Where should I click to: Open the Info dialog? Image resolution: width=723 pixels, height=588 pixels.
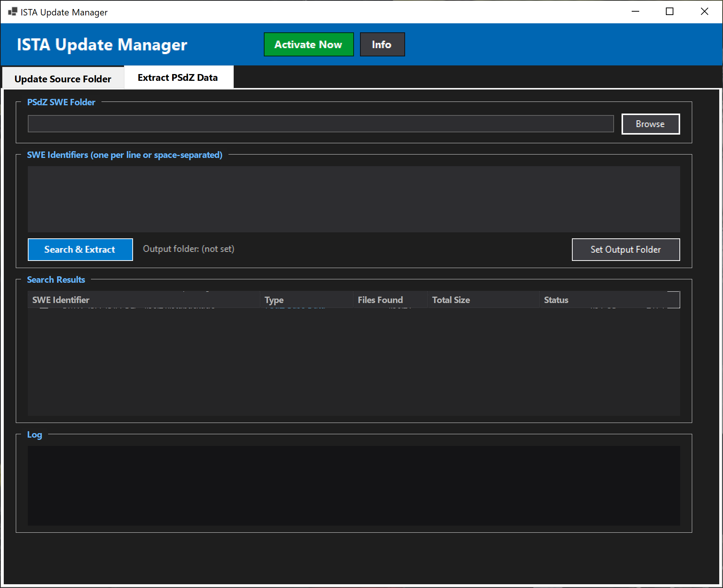[x=382, y=44]
